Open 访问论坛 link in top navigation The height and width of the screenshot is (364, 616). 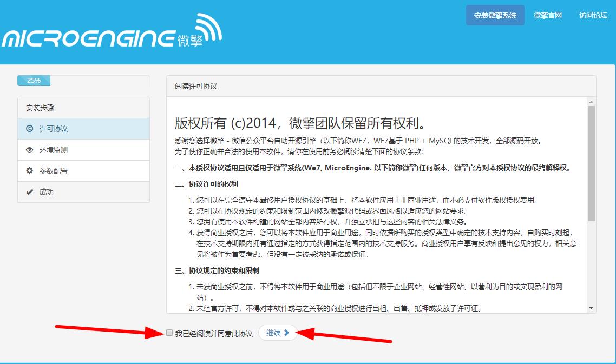pos(593,15)
